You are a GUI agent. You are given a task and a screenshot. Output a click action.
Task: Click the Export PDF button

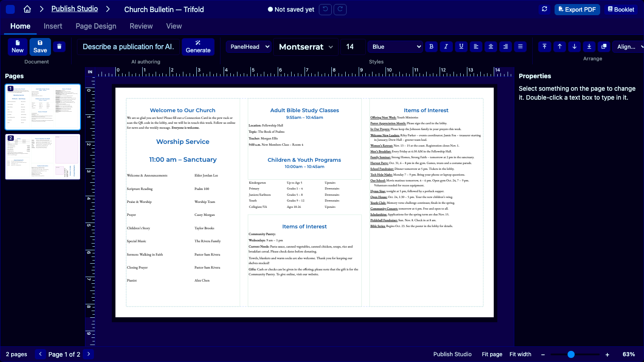pos(577,9)
